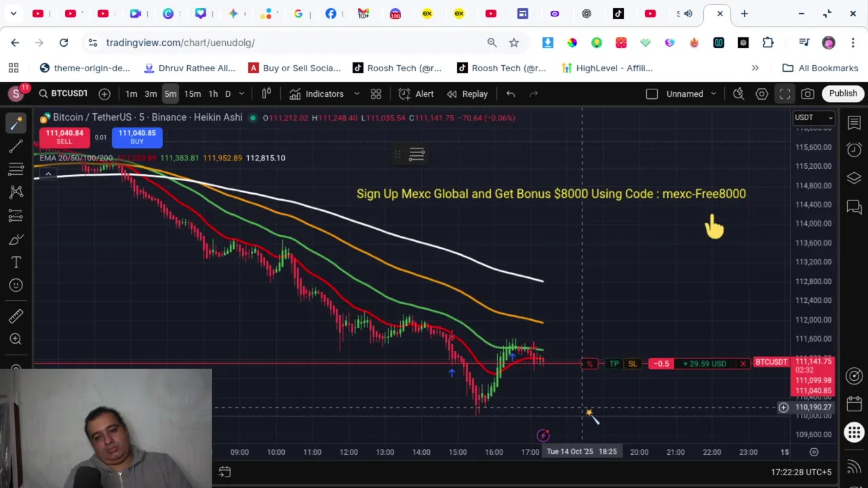Open the Alert creation dialog
Image resolution: width=868 pixels, height=488 pixels.
coord(416,94)
